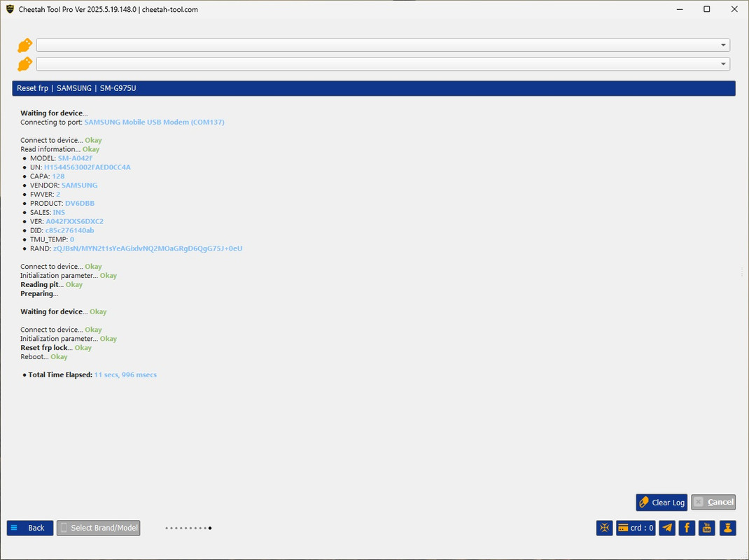The image size is (749, 560).
Task: Select the highlighted last progress dot
Action: pyautogui.click(x=210, y=528)
